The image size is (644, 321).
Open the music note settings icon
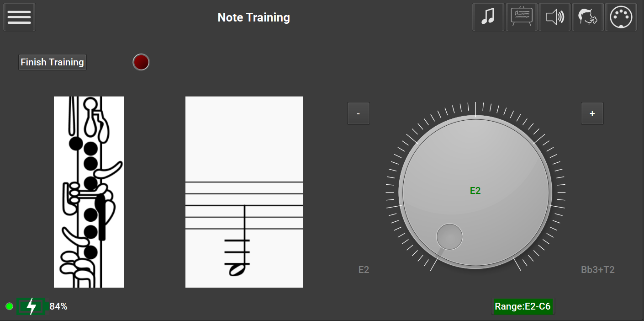[x=488, y=17]
